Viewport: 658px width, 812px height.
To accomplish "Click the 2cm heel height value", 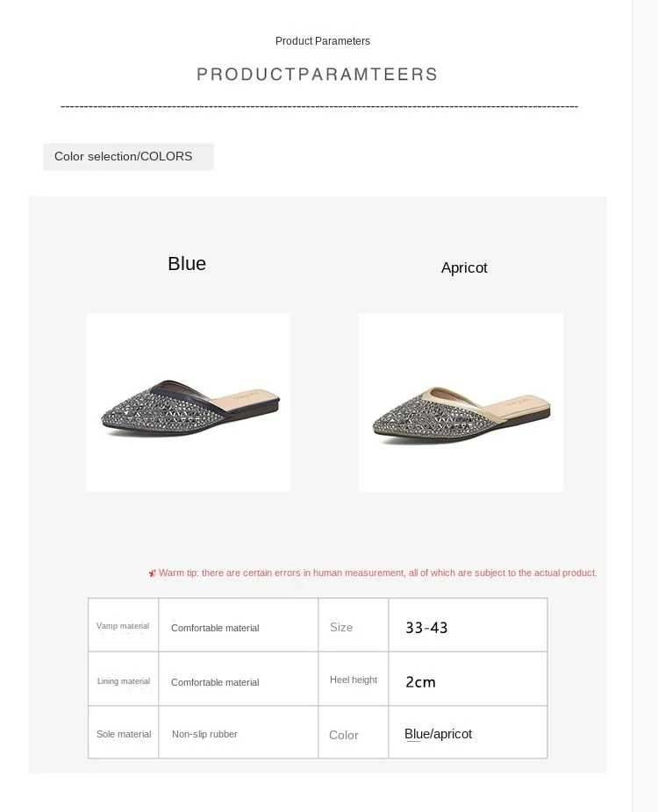I will pos(420,682).
